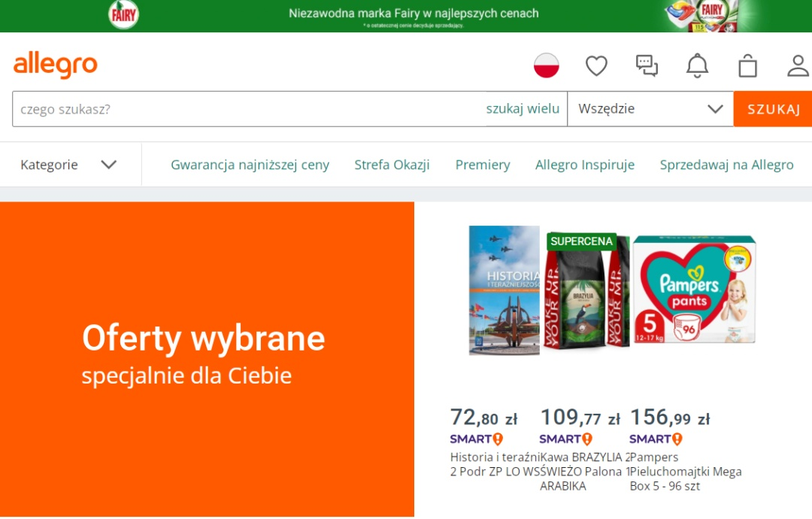Open notifications bell icon
Screen dimensions: 812x519
coord(697,66)
